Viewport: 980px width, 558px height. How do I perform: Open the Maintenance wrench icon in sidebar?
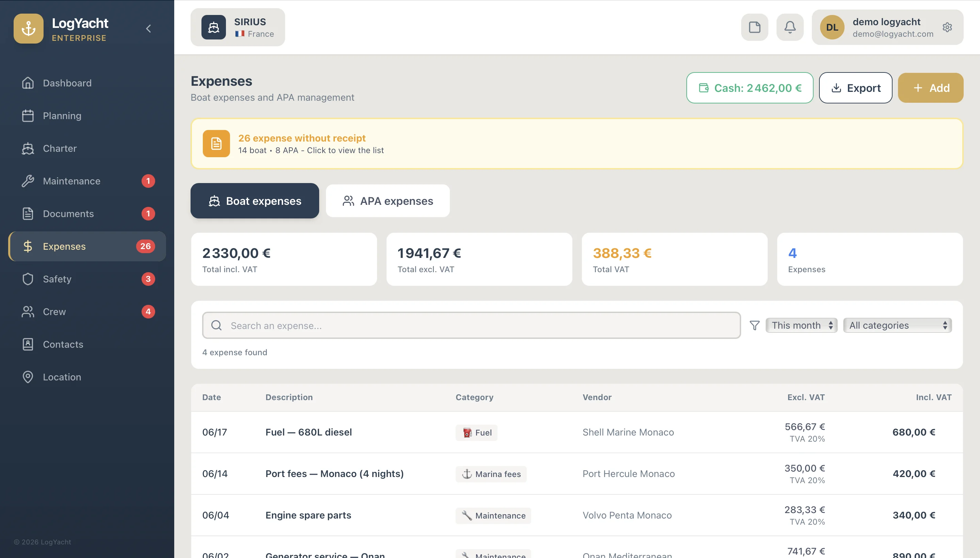(x=28, y=181)
